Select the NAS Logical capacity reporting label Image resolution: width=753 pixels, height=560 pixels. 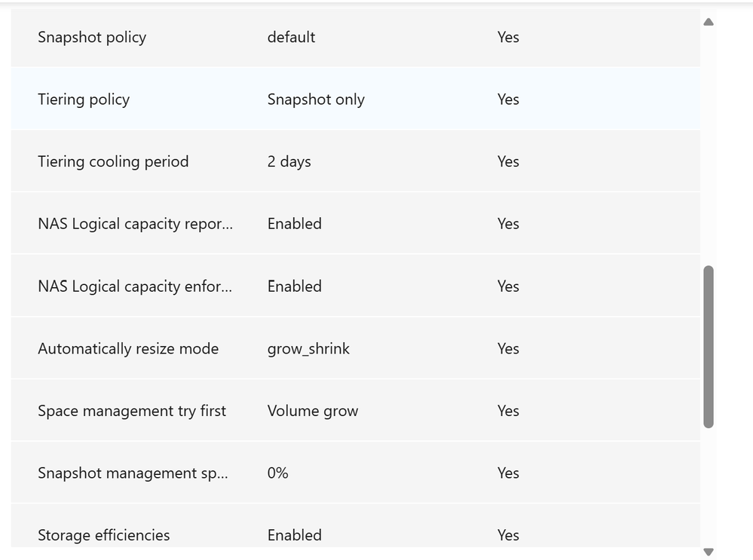pos(136,224)
